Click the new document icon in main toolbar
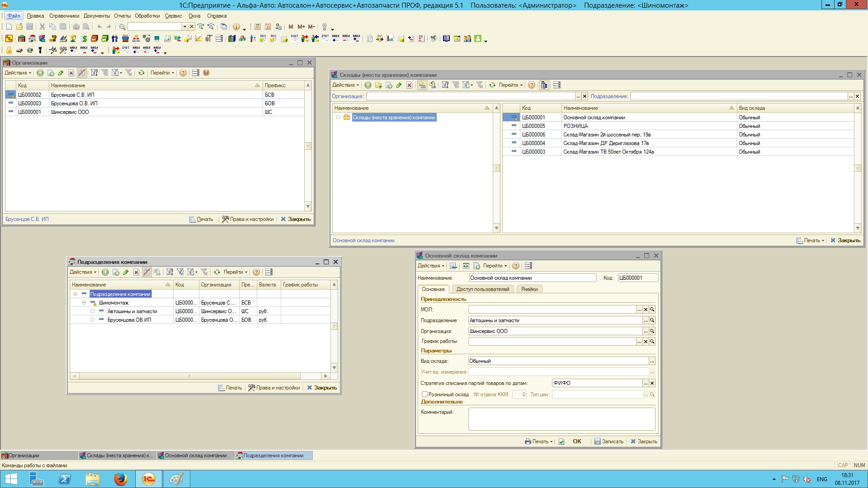This screenshot has height=488, width=868. point(9,27)
